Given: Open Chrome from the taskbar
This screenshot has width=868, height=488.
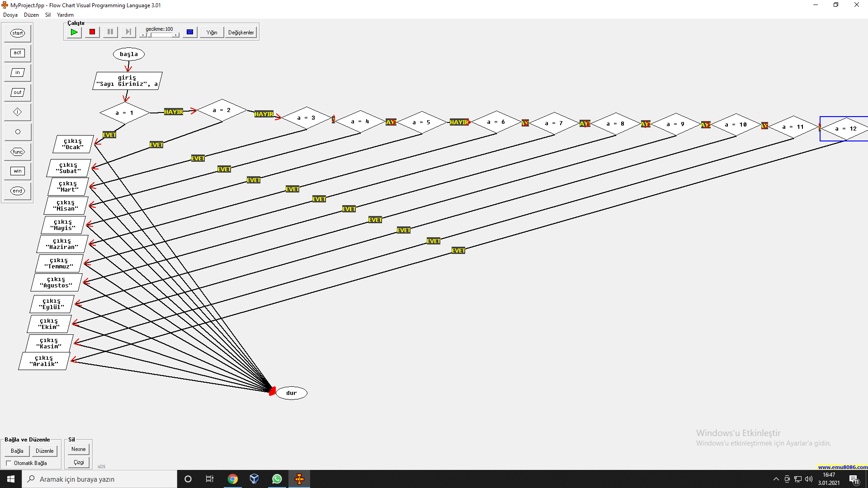Looking at the screenshot, I should coord(232,479).
